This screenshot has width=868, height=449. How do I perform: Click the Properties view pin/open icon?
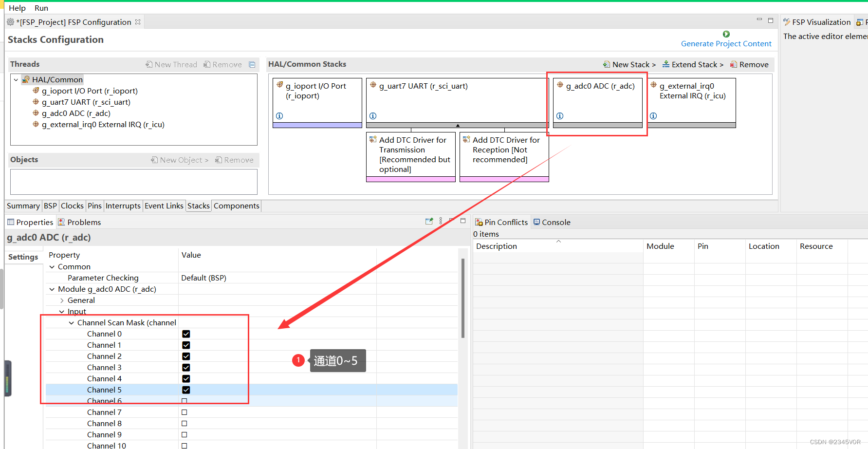[x=429, y=221]
